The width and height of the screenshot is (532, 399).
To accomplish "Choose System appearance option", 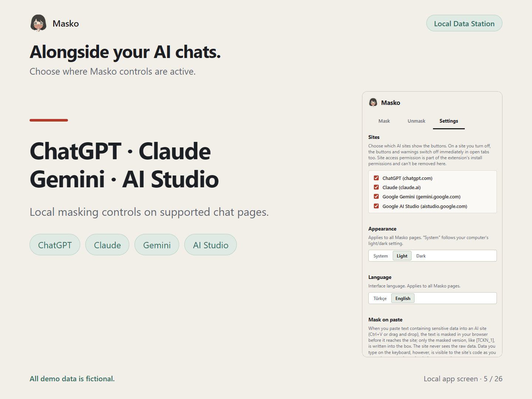I will click(381, 256).
